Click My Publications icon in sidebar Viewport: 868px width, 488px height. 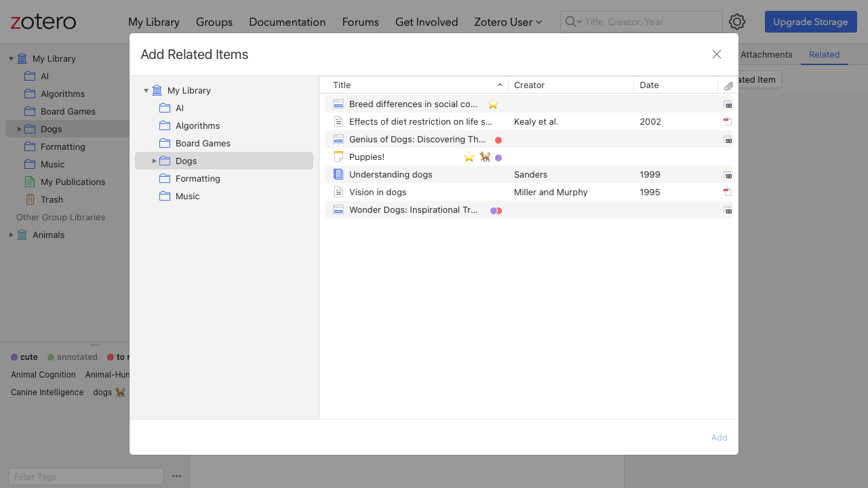point(30,182)
